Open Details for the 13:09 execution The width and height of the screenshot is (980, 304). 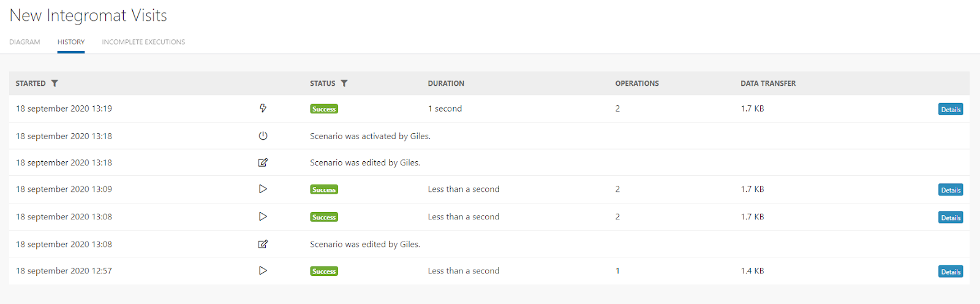point(950,190)
